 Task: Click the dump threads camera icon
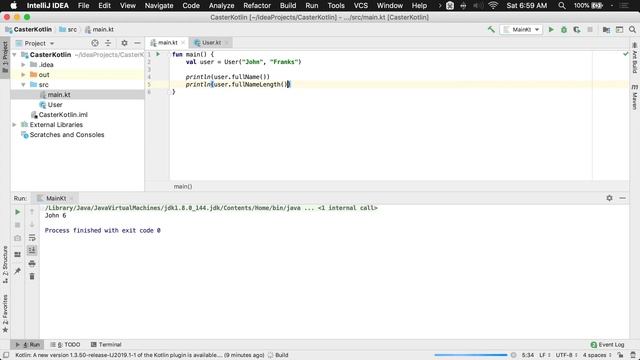click(18, 238)
